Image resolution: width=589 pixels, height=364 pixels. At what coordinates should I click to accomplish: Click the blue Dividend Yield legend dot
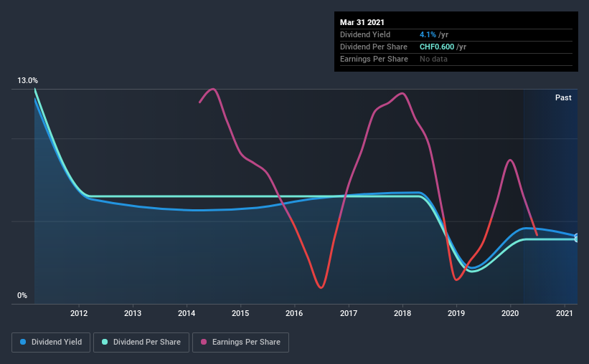pyautogui.click(x=23, y=342)
